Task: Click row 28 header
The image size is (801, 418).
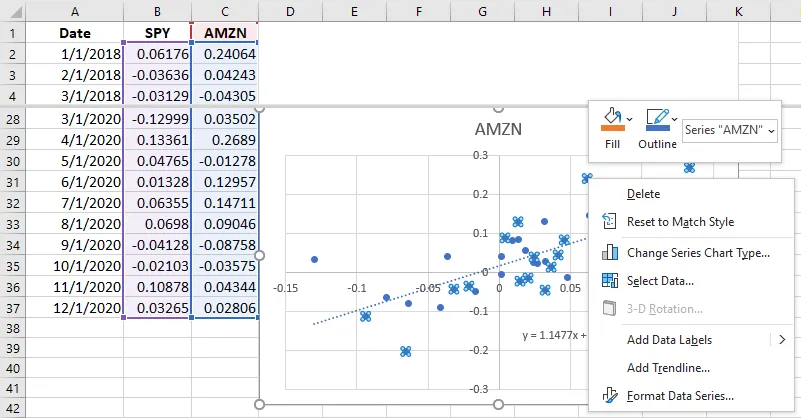Action: (x=12, y=119)
